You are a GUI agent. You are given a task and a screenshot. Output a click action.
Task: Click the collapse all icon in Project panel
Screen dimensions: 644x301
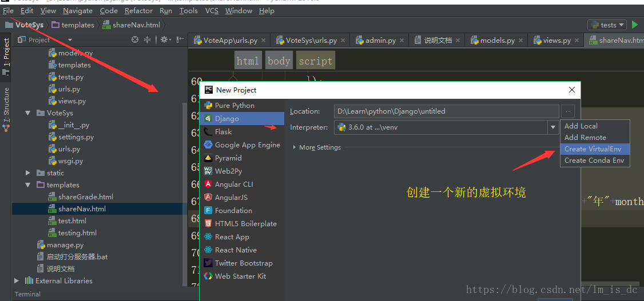coord(148,40)
